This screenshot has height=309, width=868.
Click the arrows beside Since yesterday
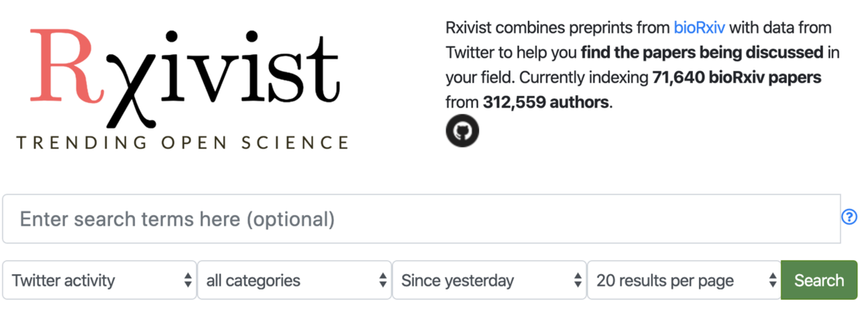tap(577, 280)
